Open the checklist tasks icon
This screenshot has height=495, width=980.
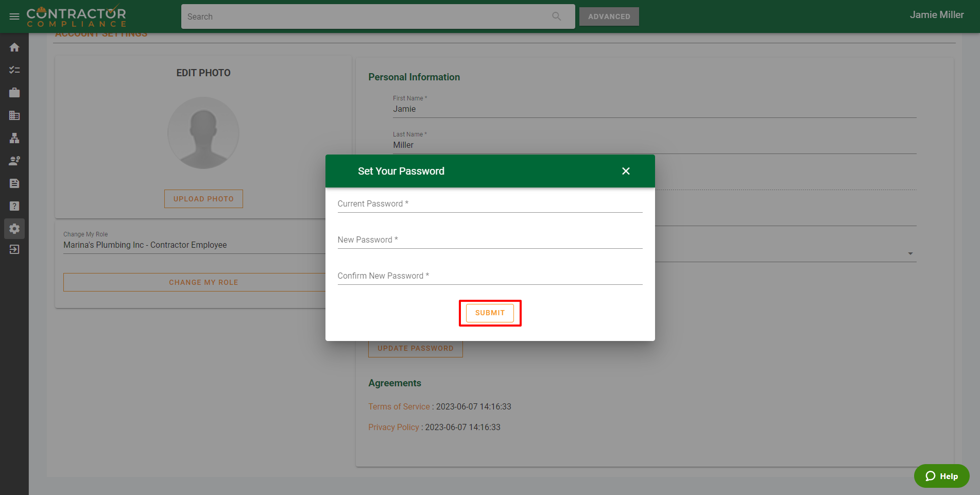point(14,70)
